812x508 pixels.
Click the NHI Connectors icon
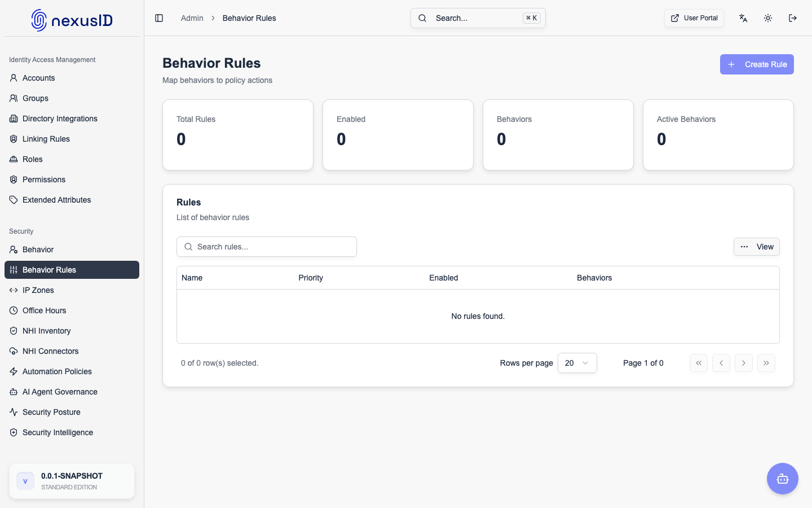14,351
